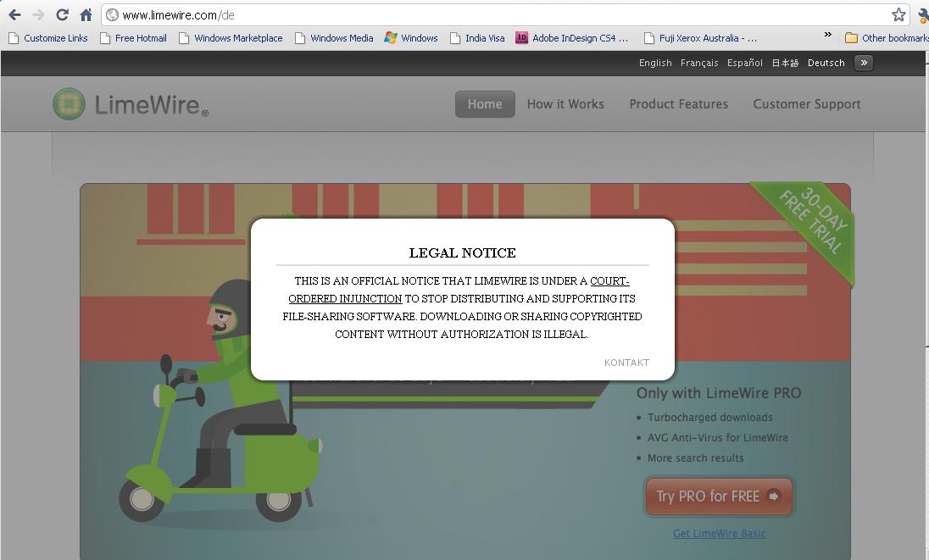Click the browser Back arrow
Viewport: 929px width, 560px height.
pyautogui.click(x=14, y=14)
